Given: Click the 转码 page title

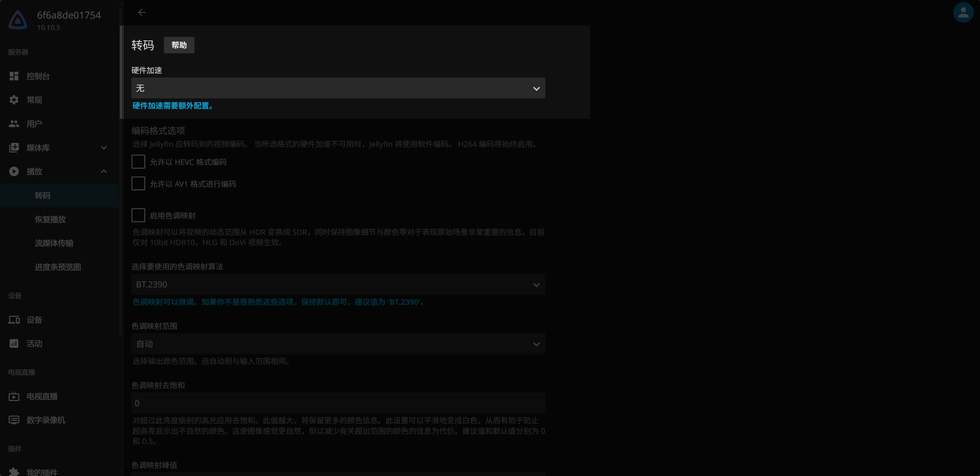Looking at the screenshot, I should click(143, 45).
